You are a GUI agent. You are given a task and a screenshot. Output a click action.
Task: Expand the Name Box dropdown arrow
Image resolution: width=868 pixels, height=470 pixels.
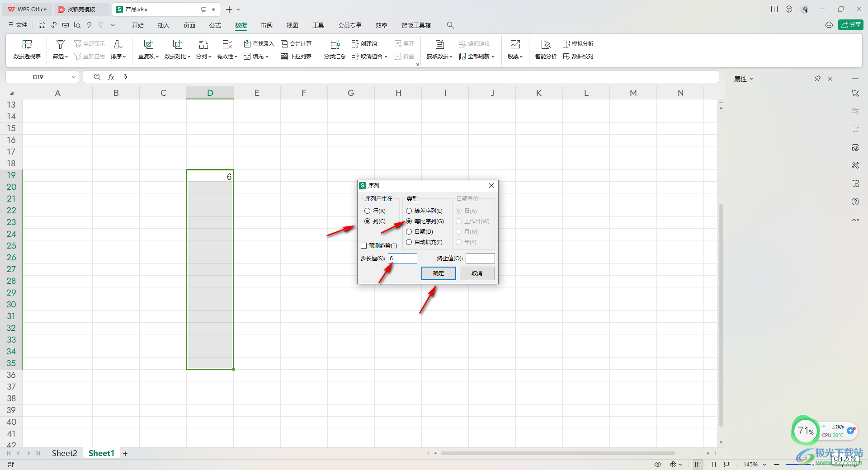tap(74, 77)
